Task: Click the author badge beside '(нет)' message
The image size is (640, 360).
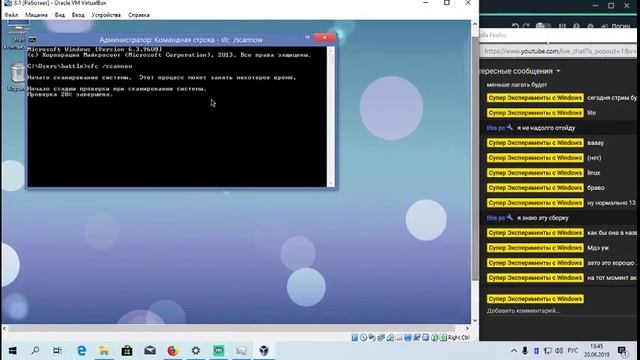Action: [535, 158]
